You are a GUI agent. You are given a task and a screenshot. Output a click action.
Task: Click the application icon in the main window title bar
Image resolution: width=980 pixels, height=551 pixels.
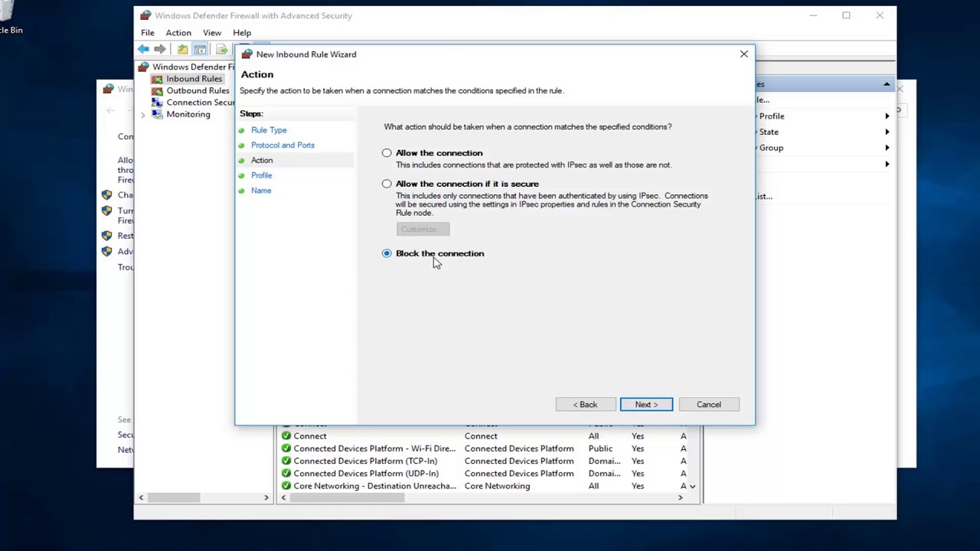[145, 15]
